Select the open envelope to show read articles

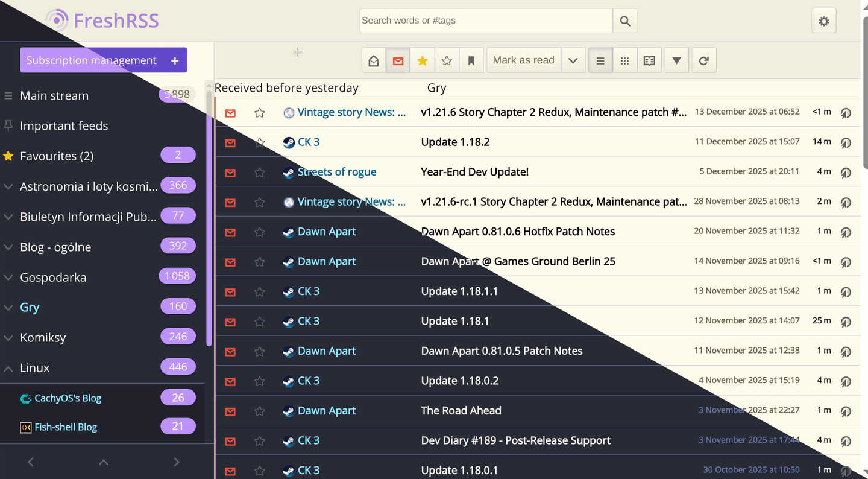click(x=373, y=60)
